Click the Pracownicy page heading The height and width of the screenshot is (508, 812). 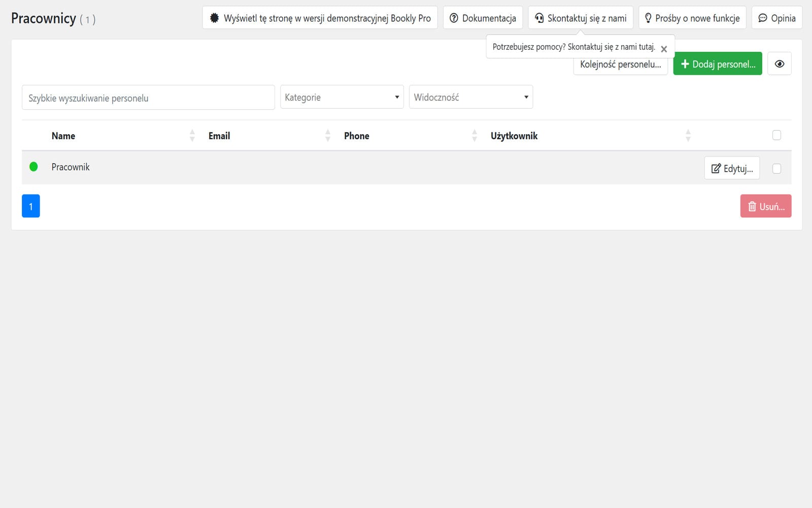pyautogui.click(x=44, y=18)
